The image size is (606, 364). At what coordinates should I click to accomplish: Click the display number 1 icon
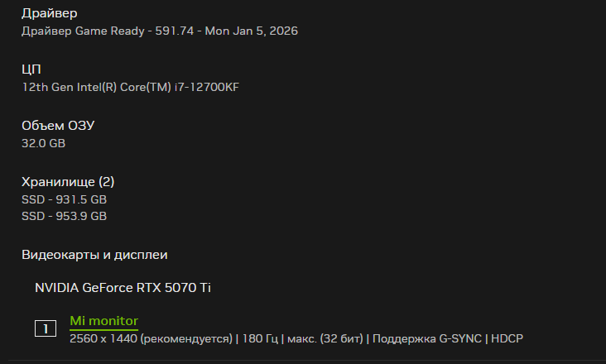tap(46, 328)
